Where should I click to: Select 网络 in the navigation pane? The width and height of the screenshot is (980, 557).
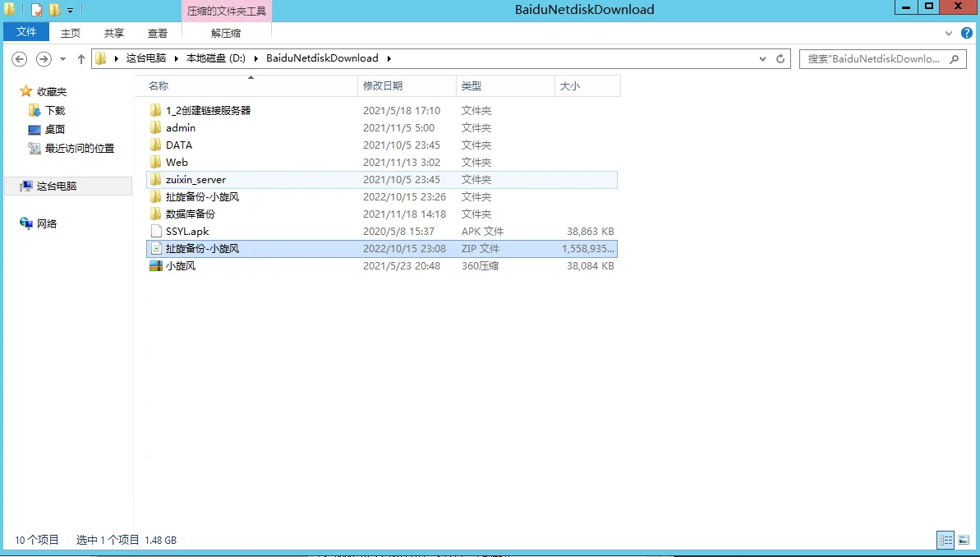(47, 223)
